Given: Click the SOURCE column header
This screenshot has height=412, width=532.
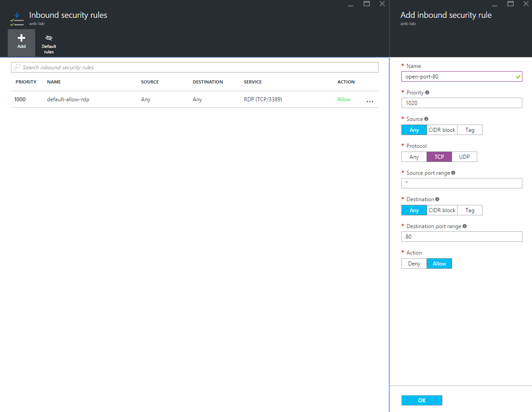Looking at the screenshot, I should click(150, 82).
